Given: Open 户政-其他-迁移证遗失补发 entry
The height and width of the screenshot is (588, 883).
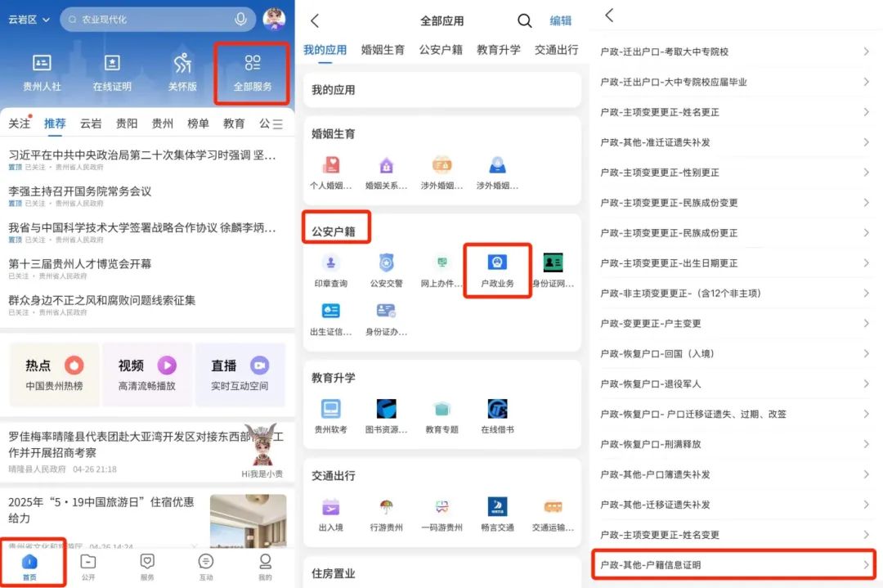Looking at the screenshot, I should pos(735,505).
